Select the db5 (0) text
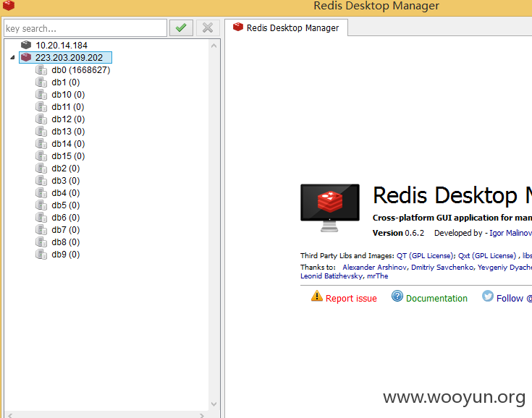The image size is (532, 418). click(x=65, y=205)
